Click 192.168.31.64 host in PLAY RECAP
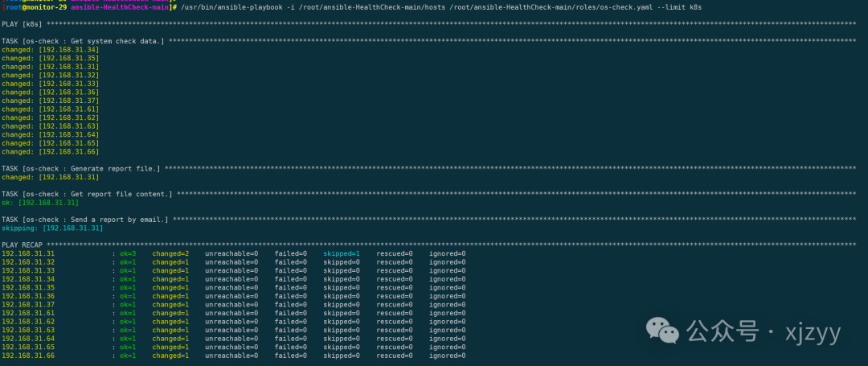The width and height of the screenshot is (868, 366). [28, 339]
